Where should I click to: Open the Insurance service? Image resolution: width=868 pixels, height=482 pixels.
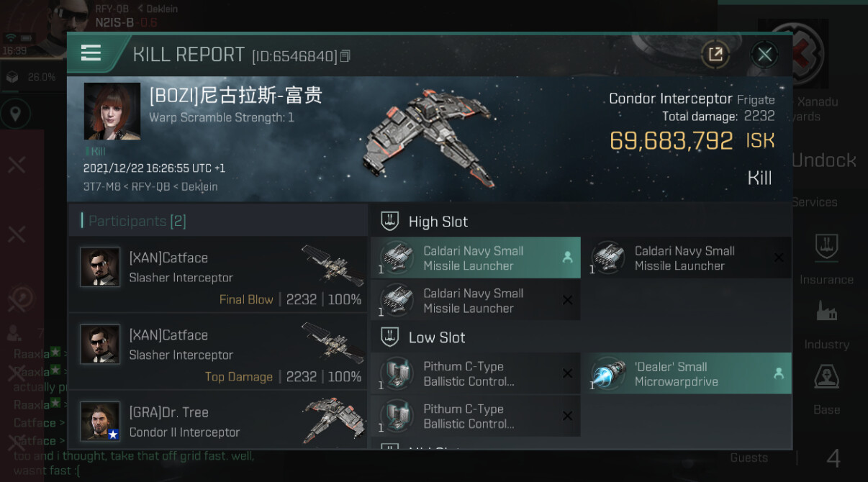(826, 259)
